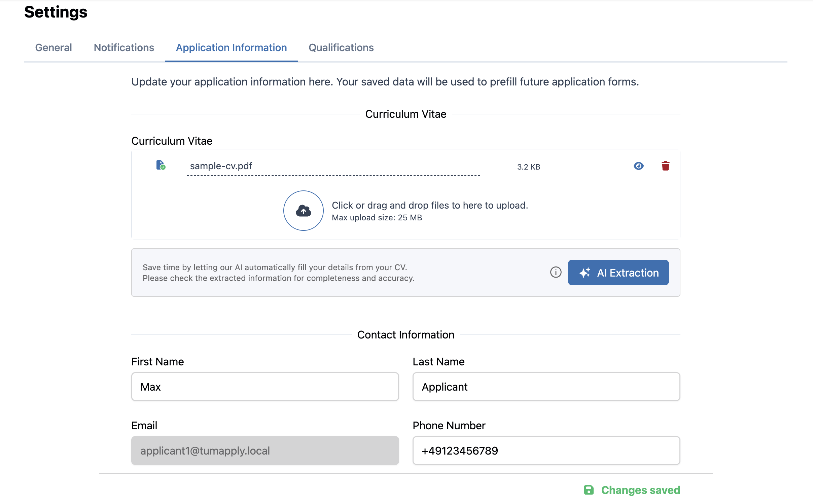813x504 pixels.
Task: Click the PDF file icon beside sample-cv.pdf
Action: (x=161, y=165)
